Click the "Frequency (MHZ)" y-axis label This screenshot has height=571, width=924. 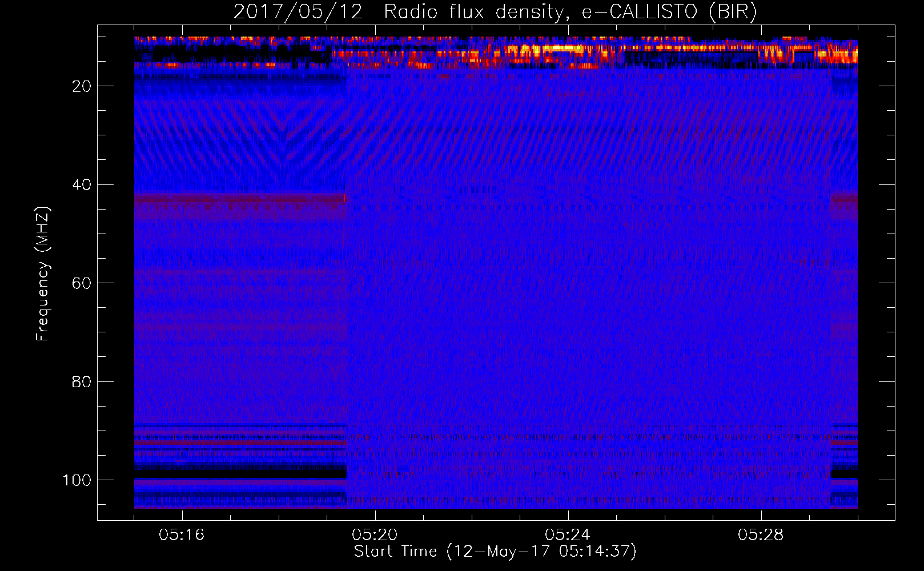pyautogui.click(x=43, y=274)
